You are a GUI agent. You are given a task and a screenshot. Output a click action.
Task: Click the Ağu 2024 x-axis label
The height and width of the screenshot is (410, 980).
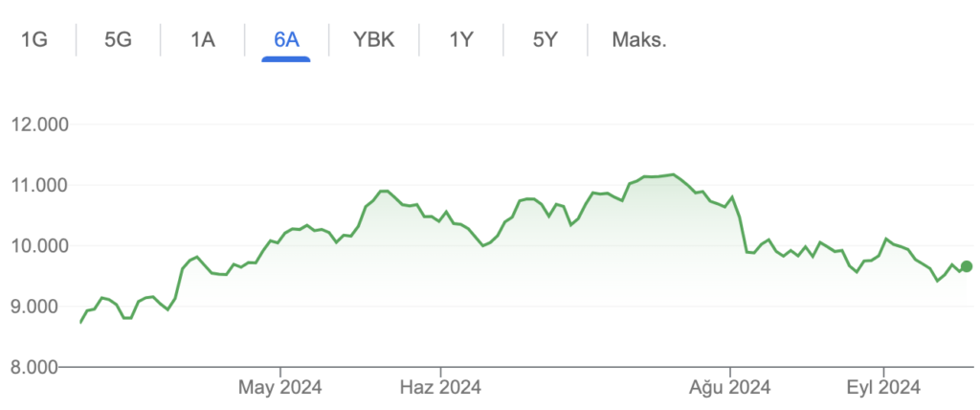(x=730, y=388)
